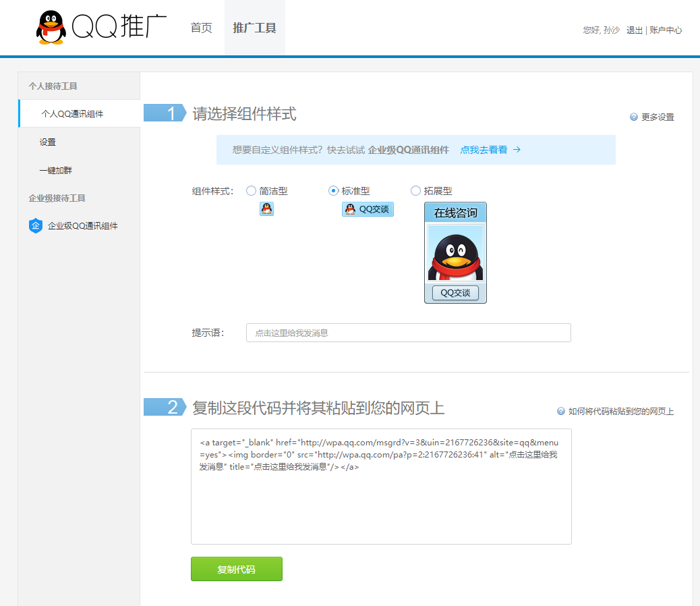Select the 标准型 radio button
The width and height of the screenshot is (700, 606).
333,191
